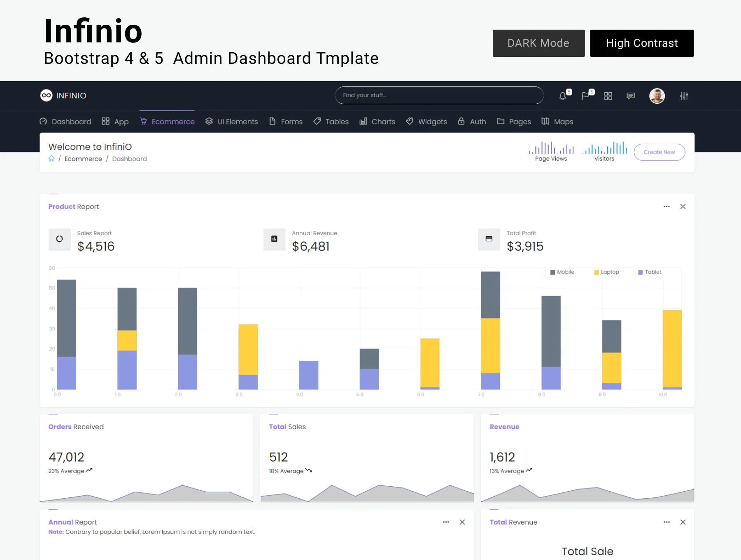The height and width of the screenshot is (560, 741).
Task: Open Annual Report options ellipsis
Action: (446, 522)
